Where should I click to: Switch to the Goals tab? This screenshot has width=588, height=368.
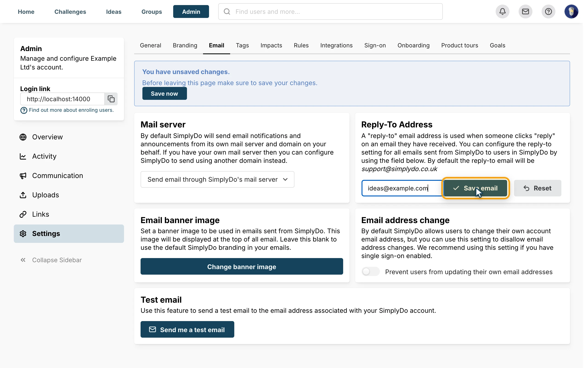point(497,46)
